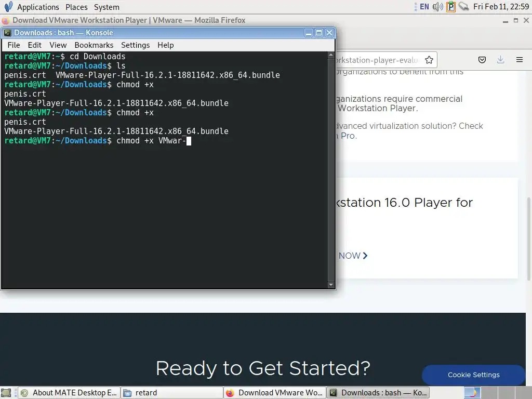Screen dimensions: 532x399
Task: Open the System menu
Action: [107, 7]
